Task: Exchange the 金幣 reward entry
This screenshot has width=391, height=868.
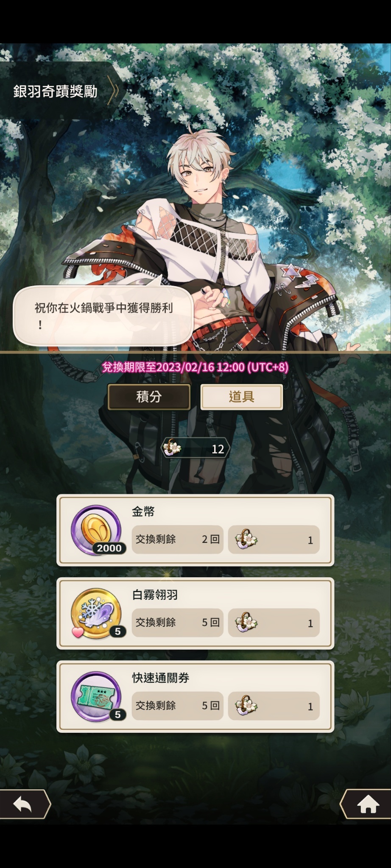Action: pyautogui.click(x=195, y=530)
